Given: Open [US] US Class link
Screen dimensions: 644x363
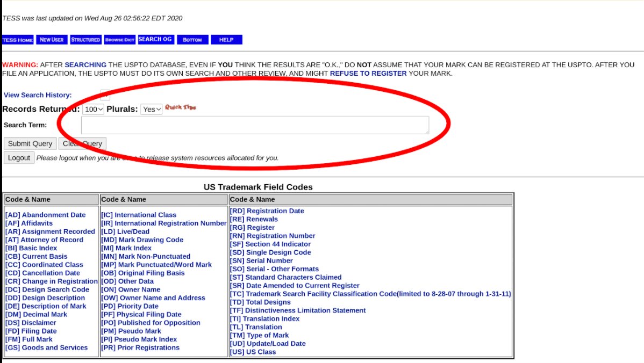Looking at the screenshot, I should [253, 352].
